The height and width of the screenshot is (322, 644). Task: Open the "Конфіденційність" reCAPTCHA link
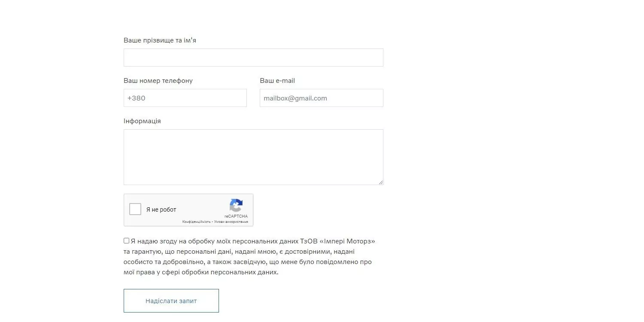[196, 222]
